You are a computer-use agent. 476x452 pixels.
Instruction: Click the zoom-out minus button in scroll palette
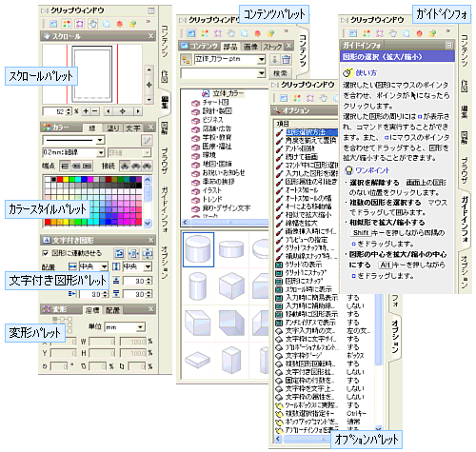click(94, 111)
